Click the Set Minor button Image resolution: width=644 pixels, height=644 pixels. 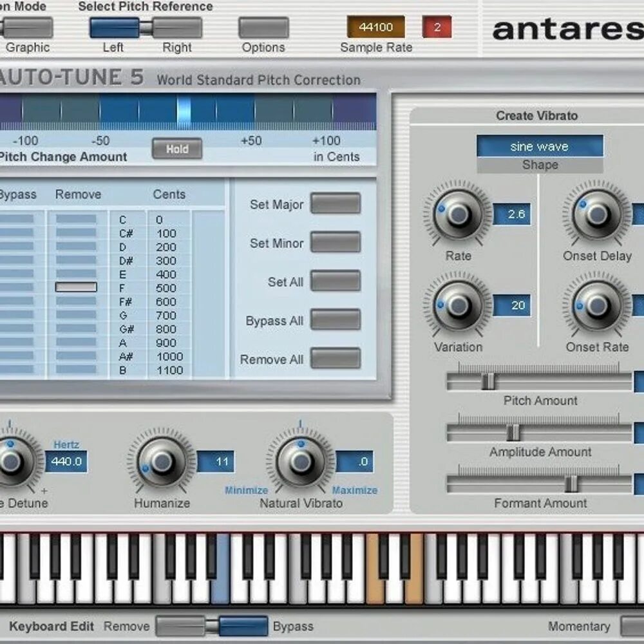click(x=336, y=242)
